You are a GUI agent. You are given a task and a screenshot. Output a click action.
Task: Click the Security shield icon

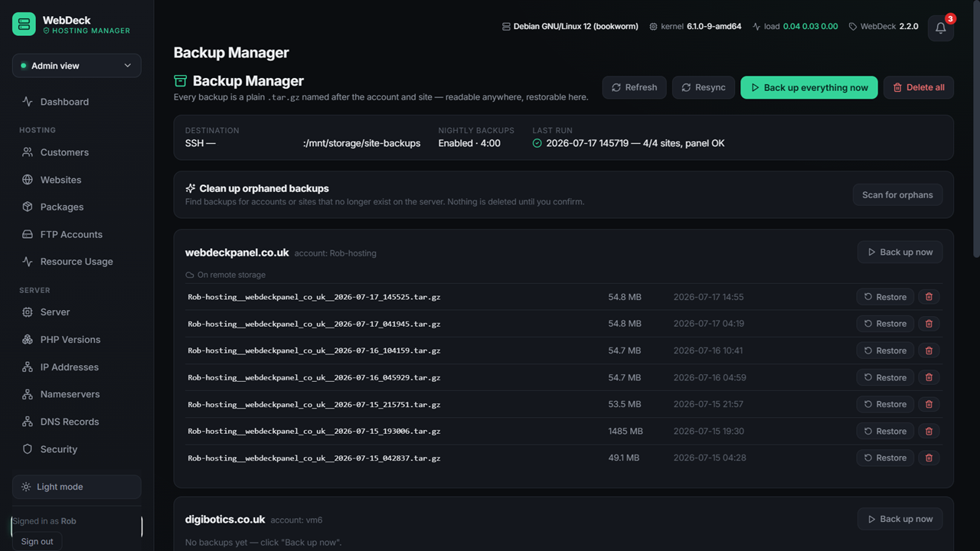point(28,449)
